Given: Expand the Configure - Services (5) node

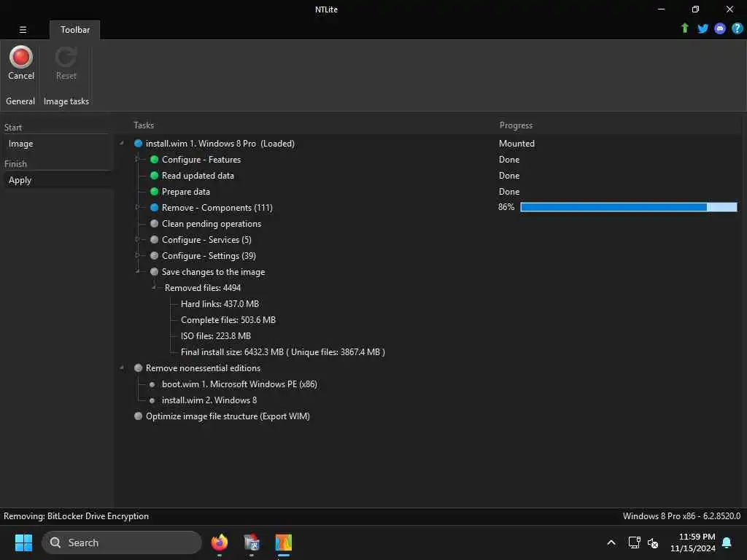Looking at the screenshot, I should [137, 239].
